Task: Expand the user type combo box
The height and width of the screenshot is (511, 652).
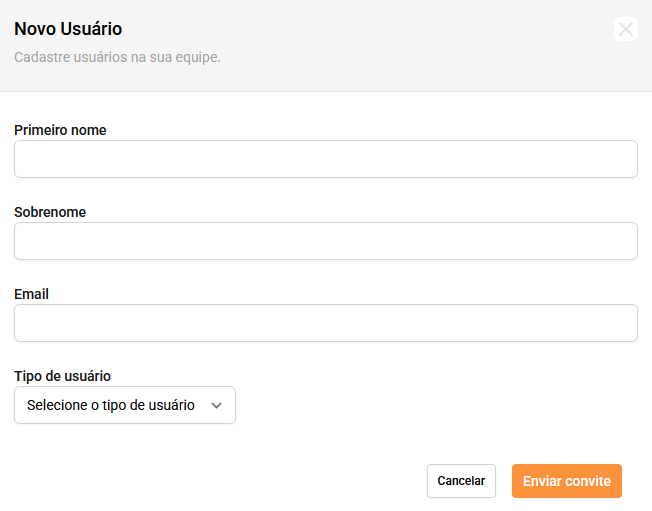Action: tap(125, 405)
